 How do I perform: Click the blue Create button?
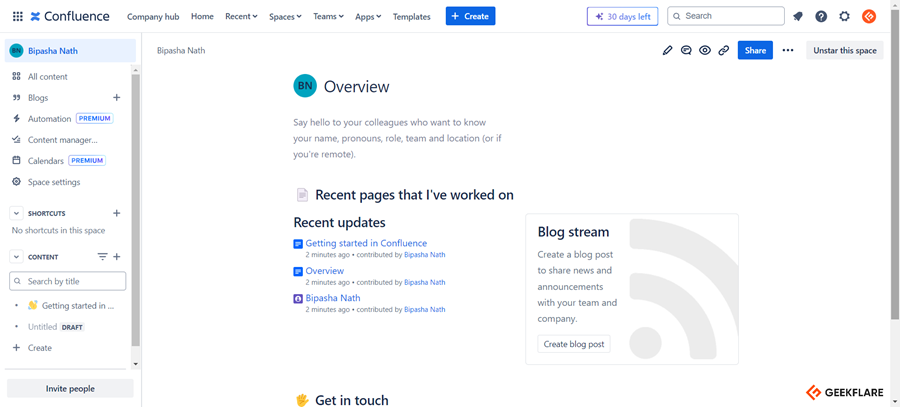coord(470,16)
